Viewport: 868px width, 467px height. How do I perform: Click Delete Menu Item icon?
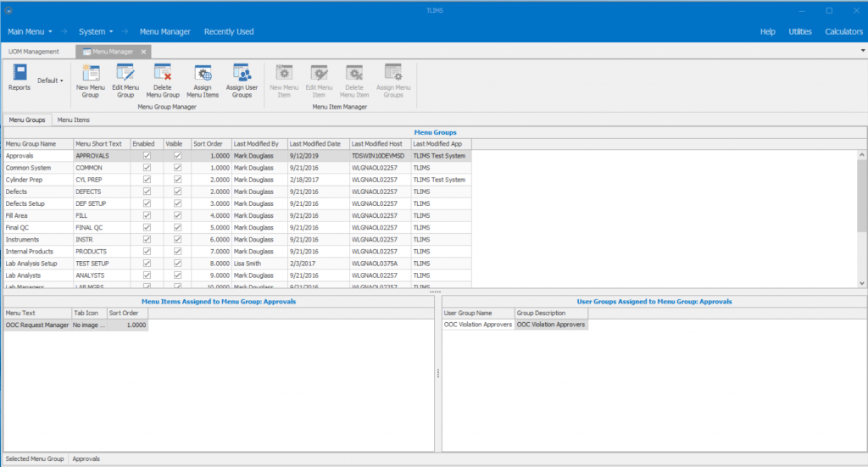[354, 81]
